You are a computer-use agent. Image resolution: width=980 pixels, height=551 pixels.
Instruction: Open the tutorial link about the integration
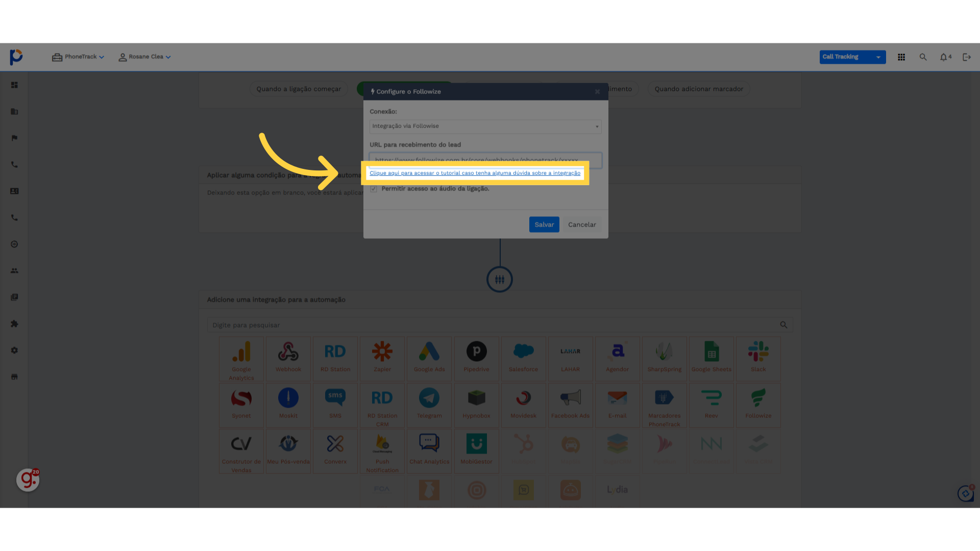[475, 173]
